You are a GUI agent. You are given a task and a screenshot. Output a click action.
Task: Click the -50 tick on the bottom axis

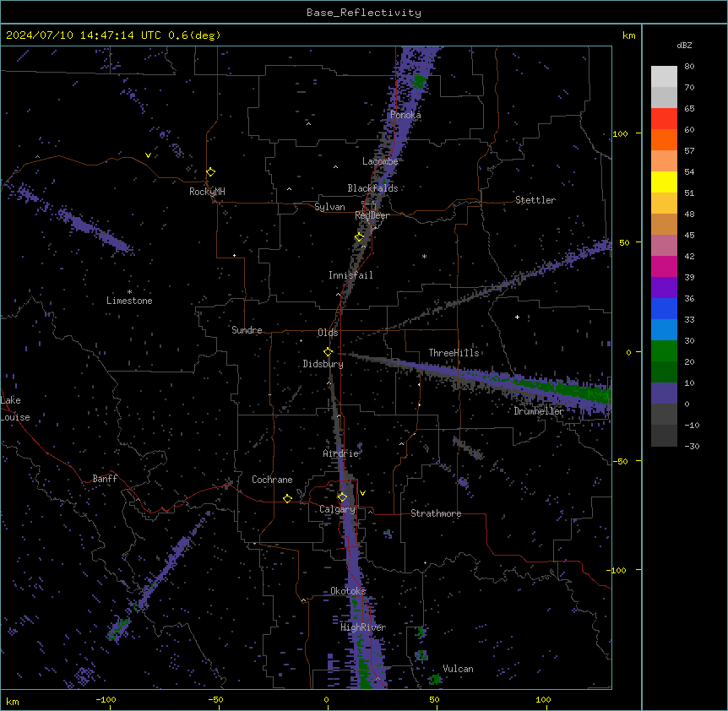click(x=215, y=699)
